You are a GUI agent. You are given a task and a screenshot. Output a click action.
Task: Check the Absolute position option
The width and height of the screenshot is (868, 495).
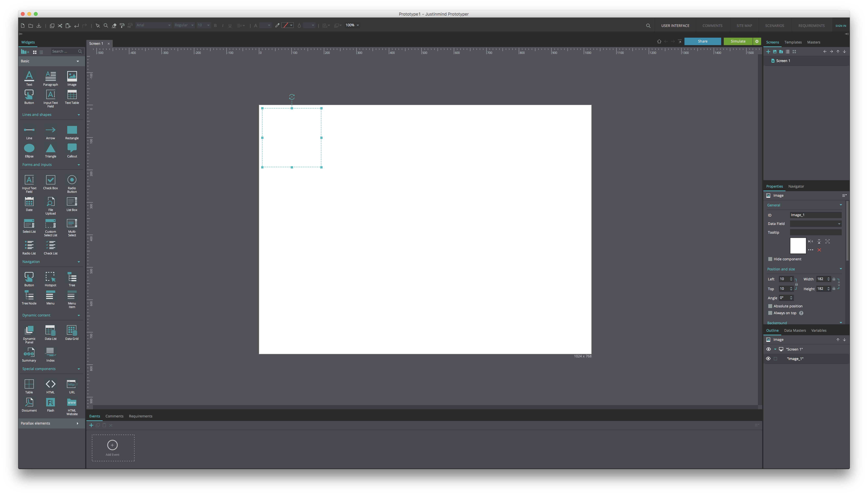point(770,306)
